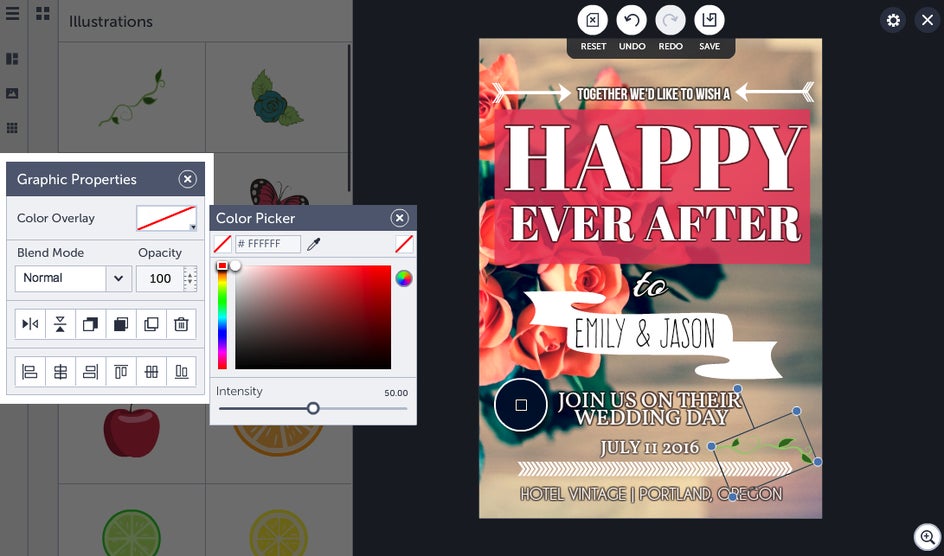The width and height of the screenshot is (944, 556).
Task: Select the lime slice illustration thumbnail
Action: pos(132,533)
